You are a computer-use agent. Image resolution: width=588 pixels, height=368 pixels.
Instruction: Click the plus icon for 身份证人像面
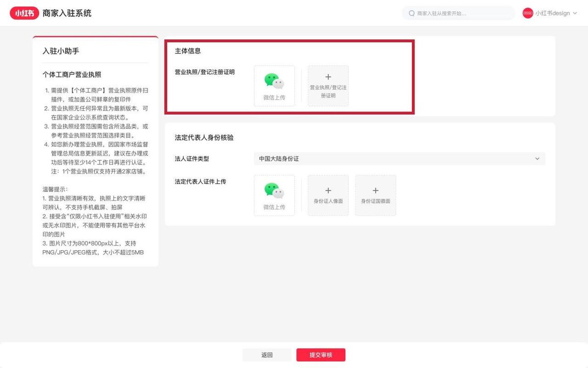tap(328, 190)
